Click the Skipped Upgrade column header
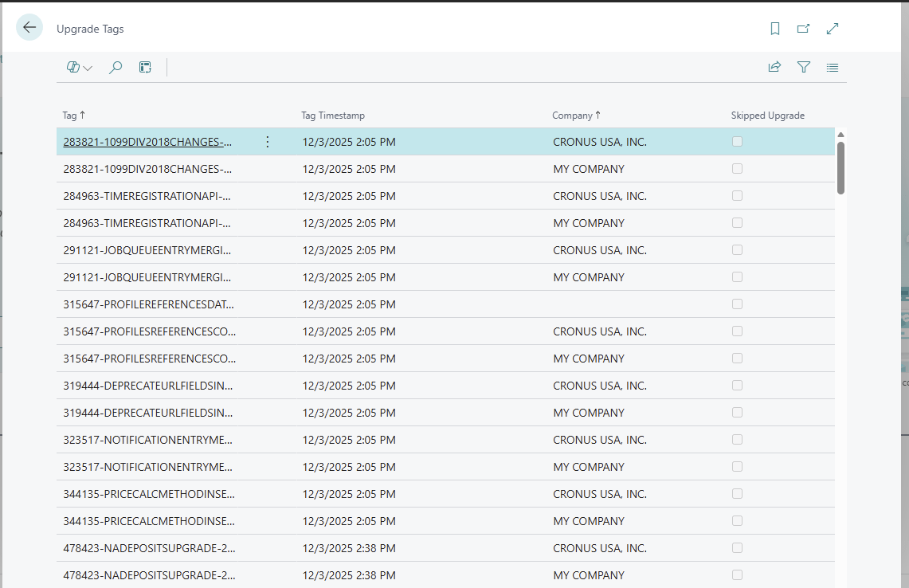 (767, 116)
